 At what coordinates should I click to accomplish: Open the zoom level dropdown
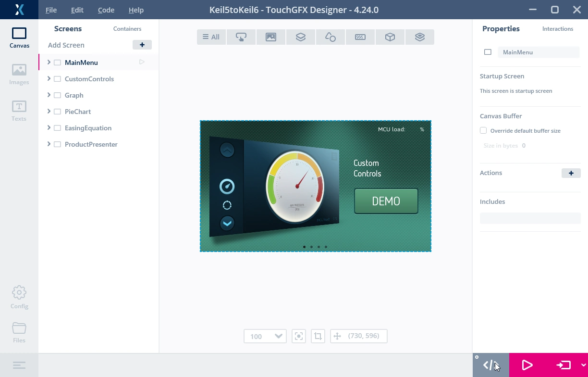pos(278,336)
